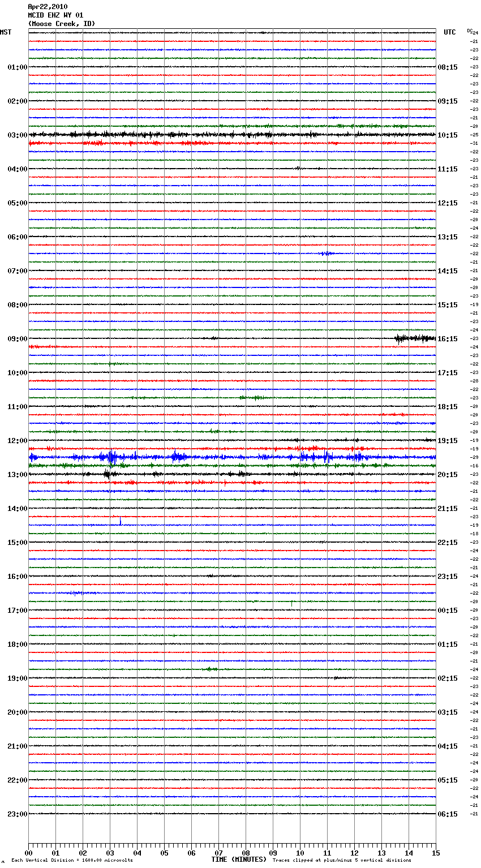Select the 15:00 MST time label

pyautogui.click(x=17, y=543)
